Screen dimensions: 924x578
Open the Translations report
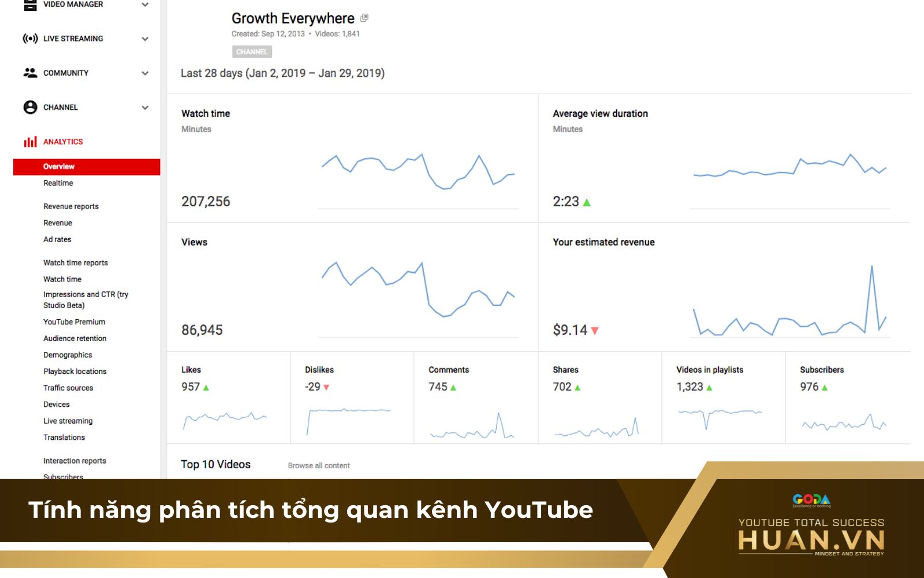tap(64, 438)
